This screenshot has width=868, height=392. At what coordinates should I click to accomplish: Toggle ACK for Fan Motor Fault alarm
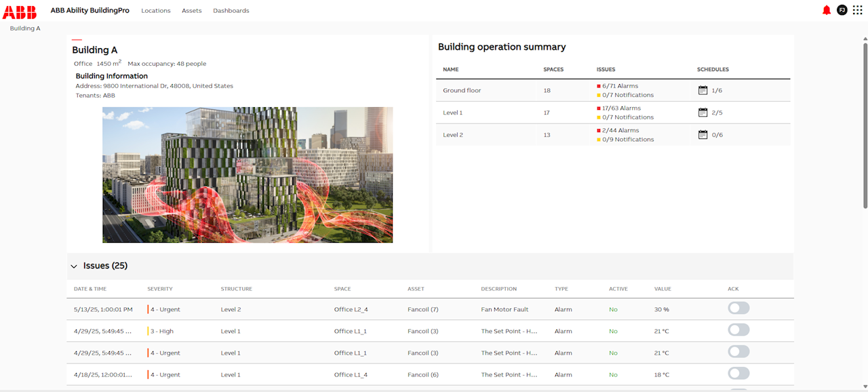click(738, 309)
